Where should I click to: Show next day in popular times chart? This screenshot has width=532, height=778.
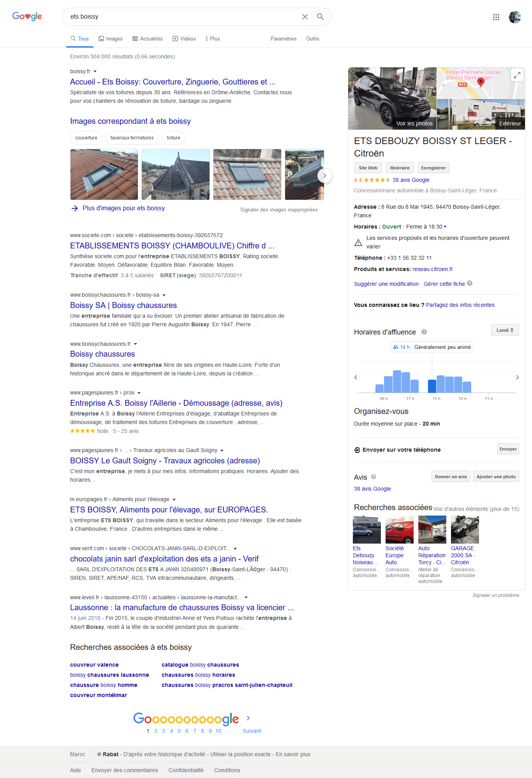[x=517, y=377]
